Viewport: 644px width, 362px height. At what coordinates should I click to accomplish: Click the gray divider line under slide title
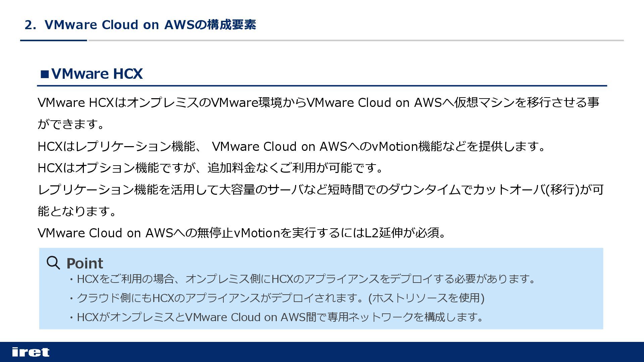click(x=356, y=41)
